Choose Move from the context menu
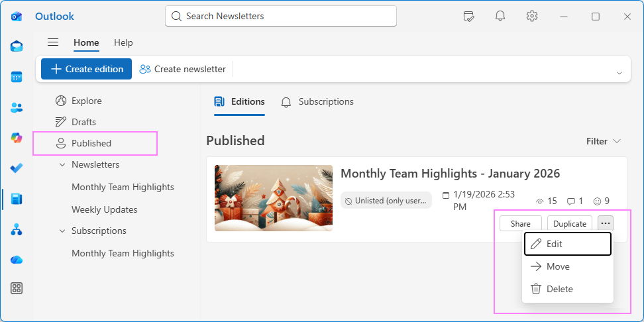The image size is (644, 322). (x=568, y=266)
